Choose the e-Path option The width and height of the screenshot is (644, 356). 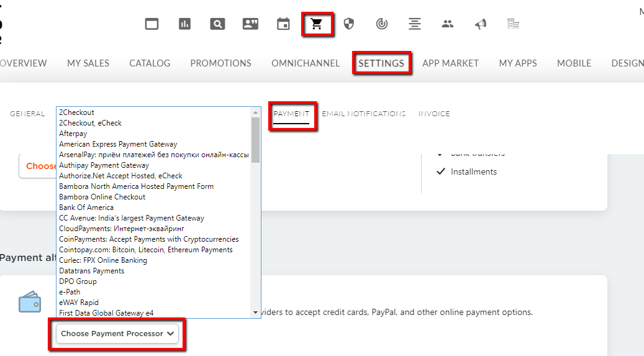click(153, 292)
